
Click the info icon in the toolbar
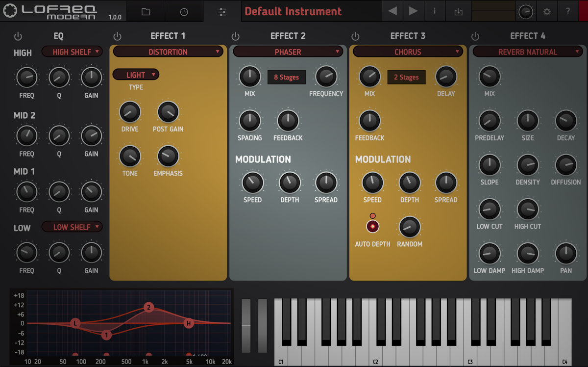pyautogui.click(x=435, y=11)
